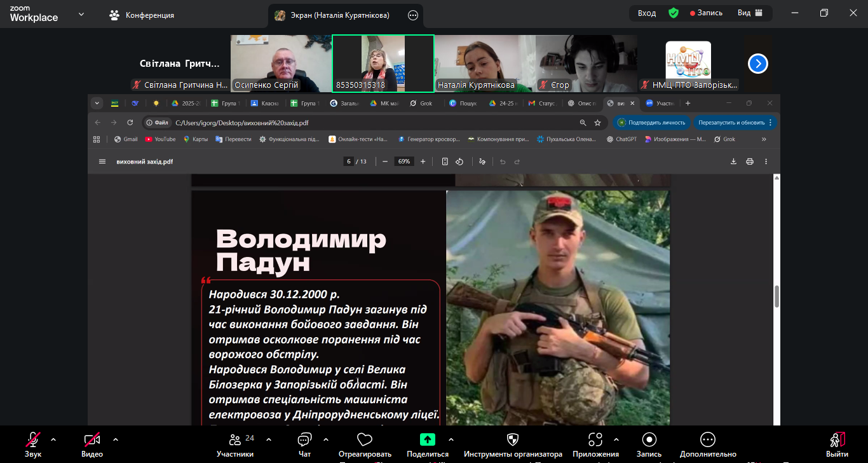Zoom in the PDF with the plus button

(423, 162)
